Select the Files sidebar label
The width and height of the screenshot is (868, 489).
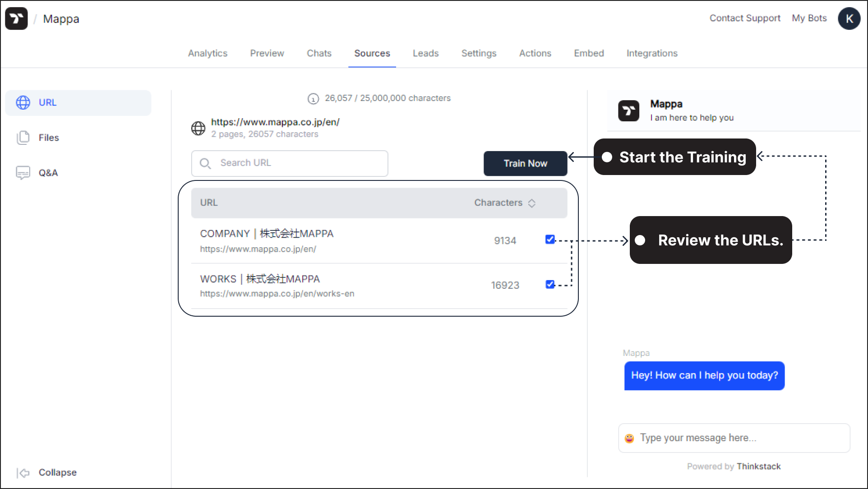(x=49, y=138)
